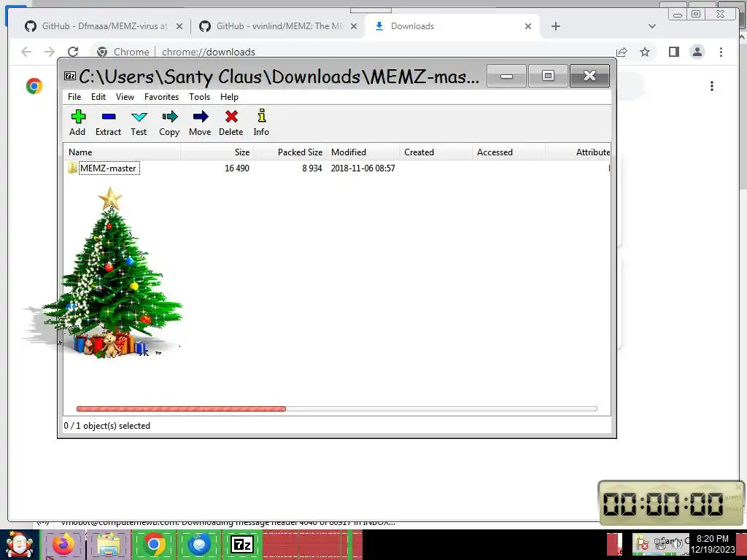Toggle Chrome side panel icon
Image resolution: width=747 pixels, height=560 pixels.
tap(673, 52)
